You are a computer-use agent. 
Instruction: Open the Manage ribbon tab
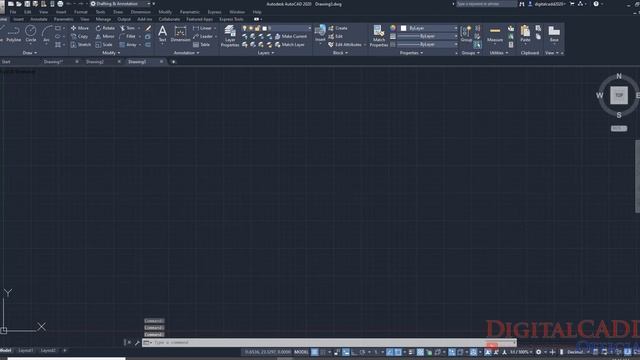click(x=103, y=19)
